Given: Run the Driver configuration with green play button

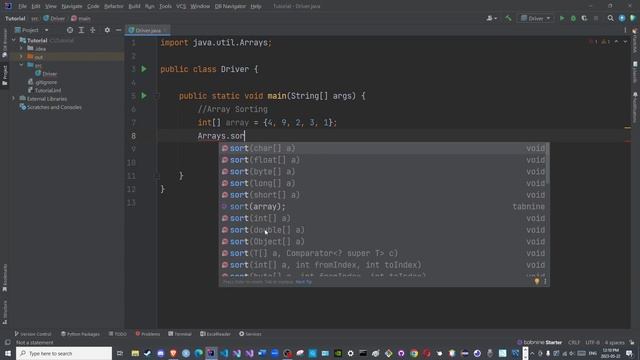Looking at the screenshot, I should (x=562, y=18).
